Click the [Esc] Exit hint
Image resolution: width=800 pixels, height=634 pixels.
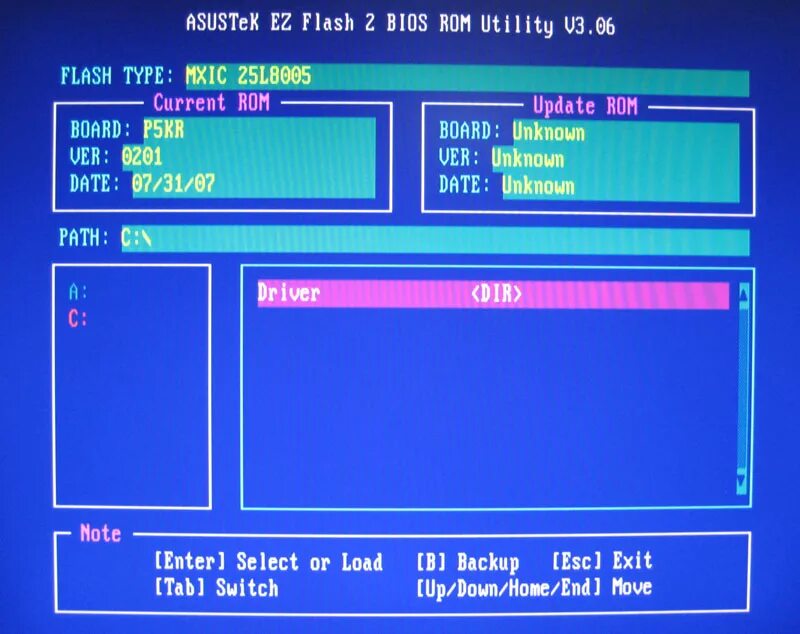point(602,561)
